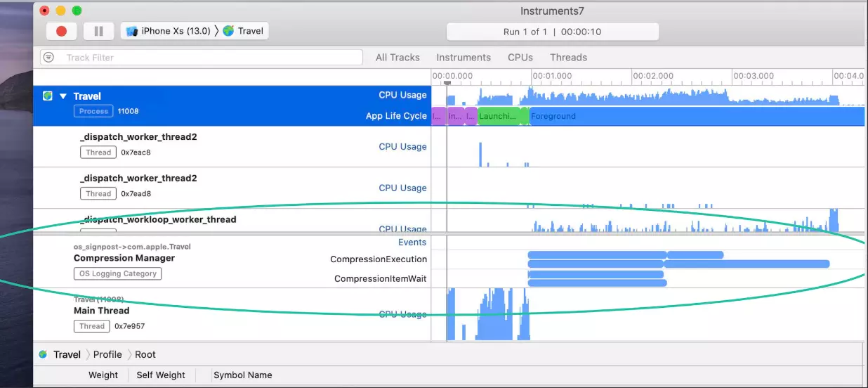Click the Travel item in detail breadcrumb
Viewport: 868px width, 388px height.
click(67, 354)
